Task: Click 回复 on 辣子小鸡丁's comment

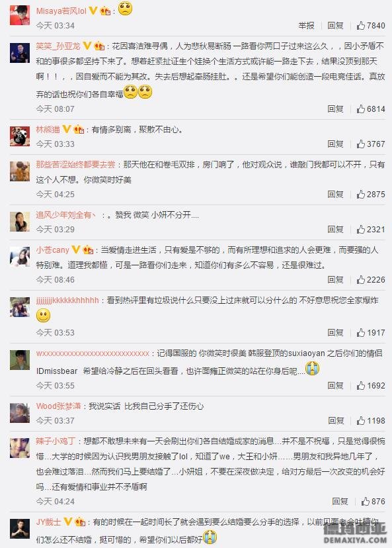Action: click(340, 502)
